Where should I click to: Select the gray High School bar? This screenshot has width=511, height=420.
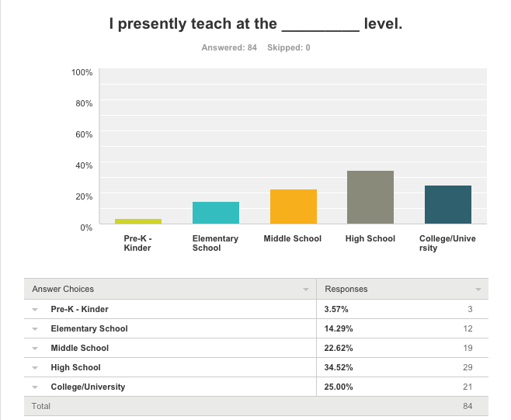pos(370,198)
